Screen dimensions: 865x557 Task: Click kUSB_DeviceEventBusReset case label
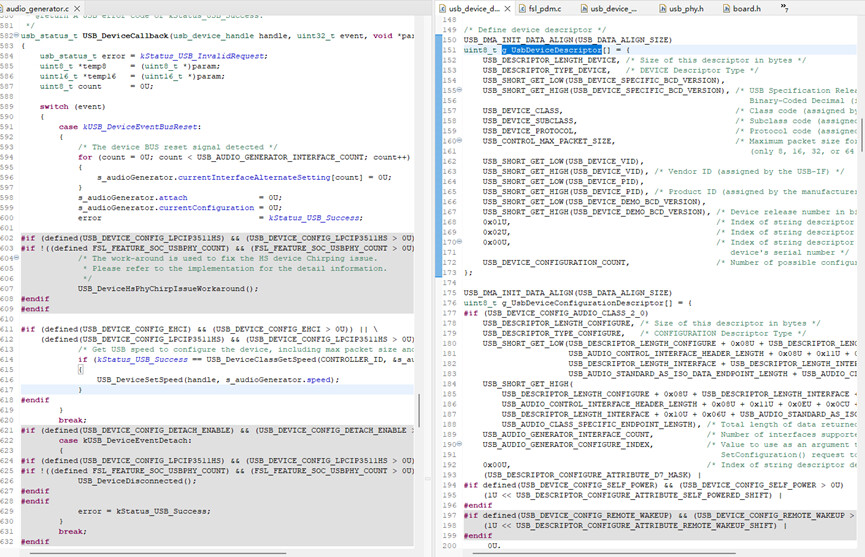tap(140, 126)
